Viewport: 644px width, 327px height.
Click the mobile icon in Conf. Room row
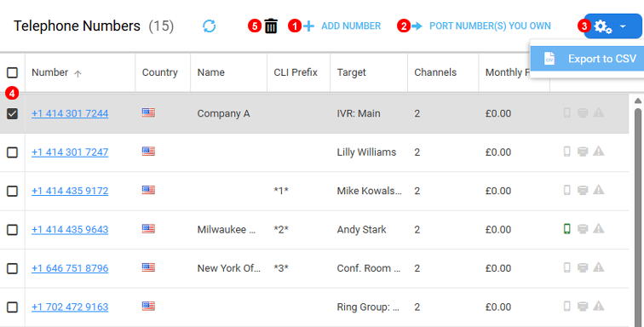tap(566, 267)
